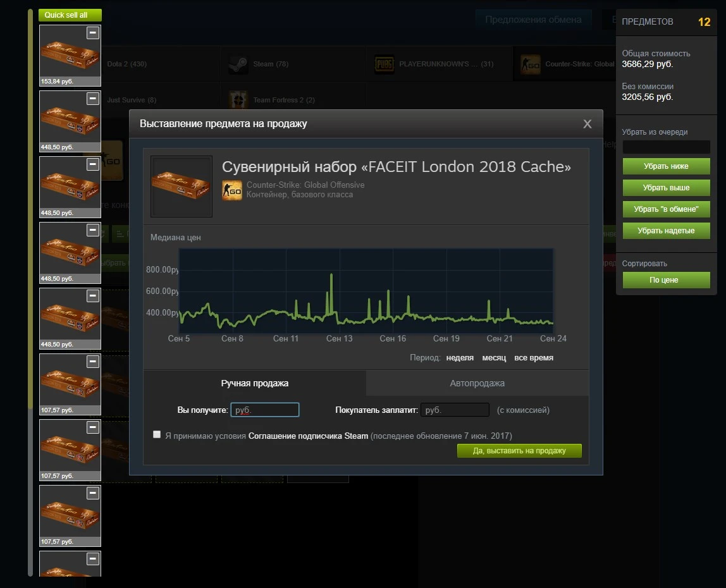
Task: Click the Предложения обмена button behind dialog
Action: pyautogui.click(x=533, y=20)
